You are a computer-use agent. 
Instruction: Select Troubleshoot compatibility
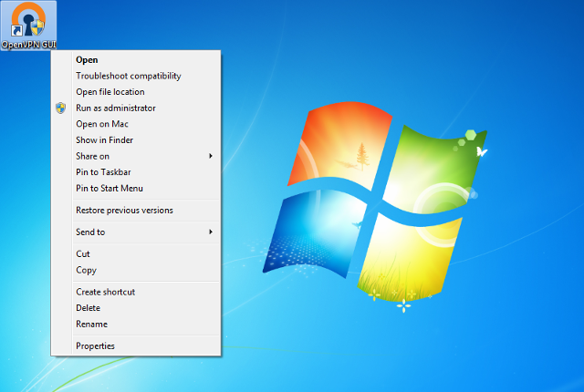(136, 76)
